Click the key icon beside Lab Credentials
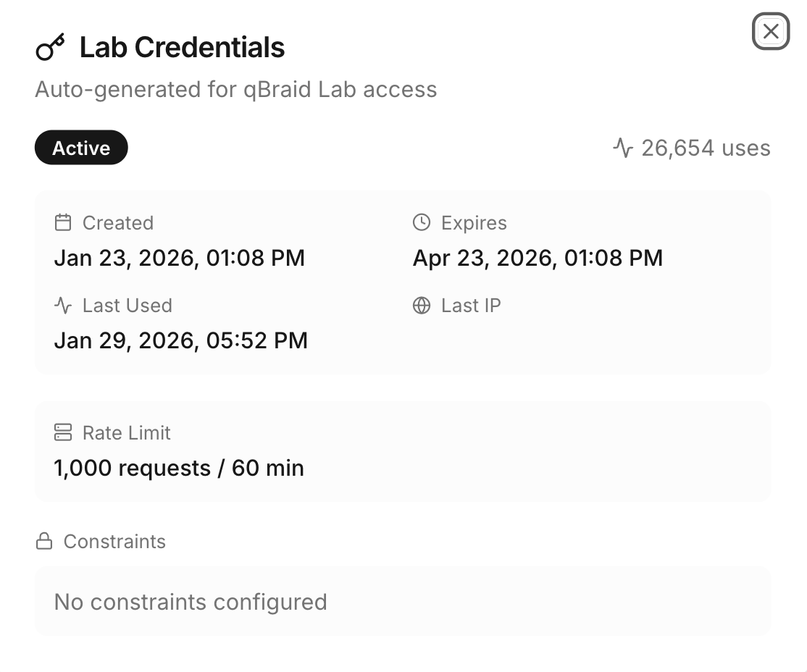The width and height of the screenshot is (807, 672). 50,48
